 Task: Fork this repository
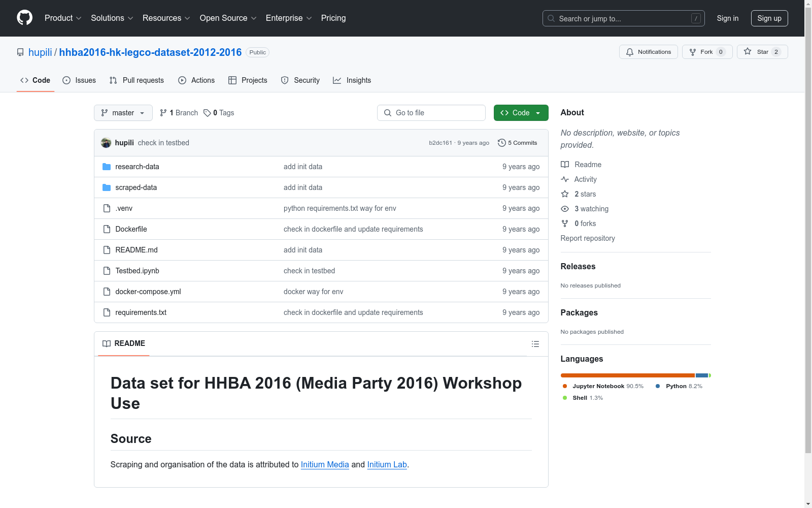tap(707, 52)
